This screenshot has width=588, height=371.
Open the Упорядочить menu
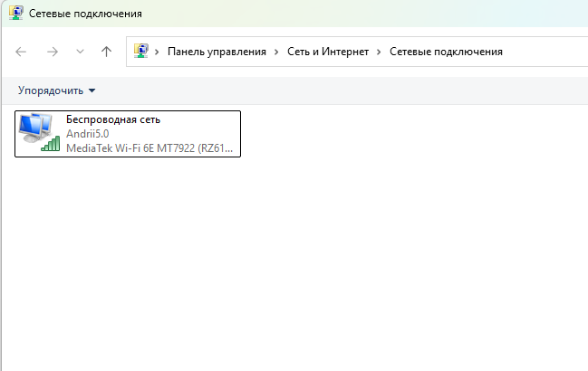51,90
